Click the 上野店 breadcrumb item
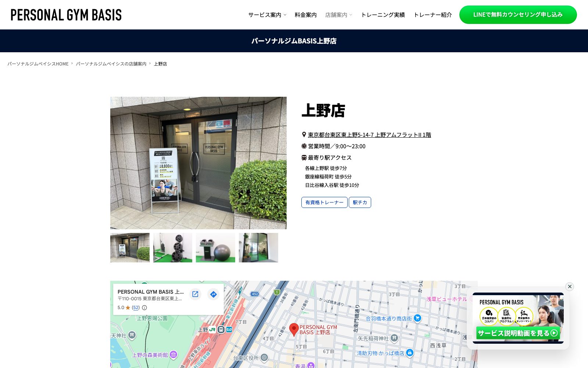The height and width of the screenshot is (368, 588). 160,64
